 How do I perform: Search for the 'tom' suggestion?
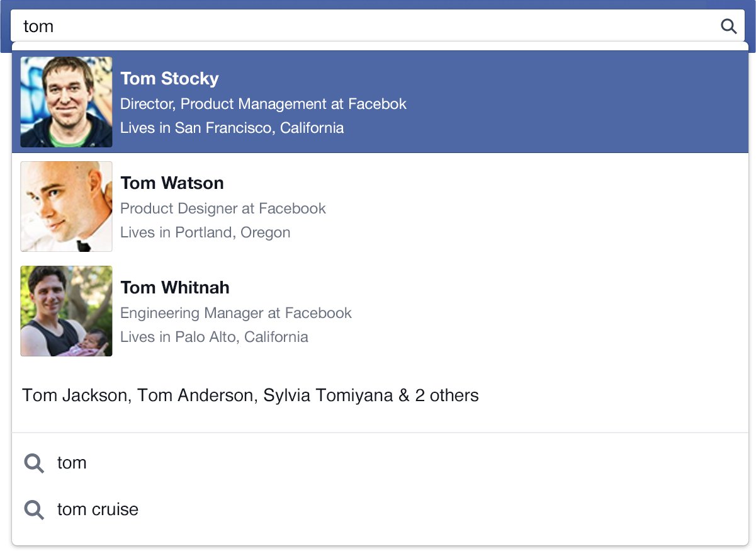[72, 463]
